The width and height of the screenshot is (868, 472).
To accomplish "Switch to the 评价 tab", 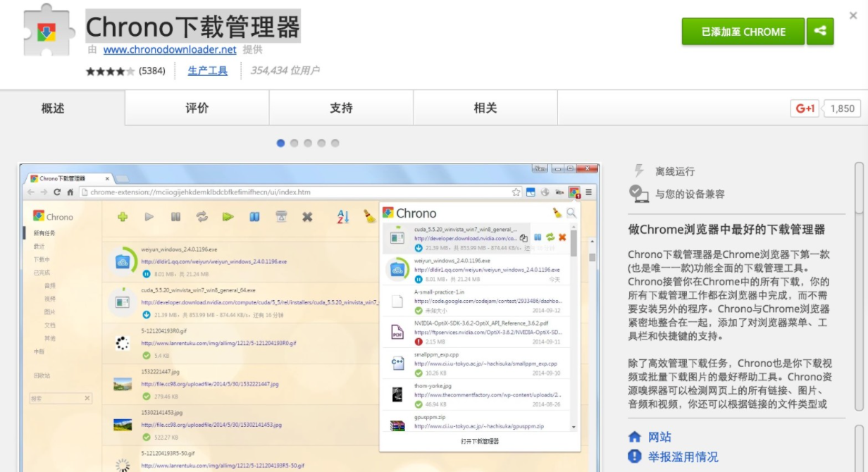I will (197, 108).
